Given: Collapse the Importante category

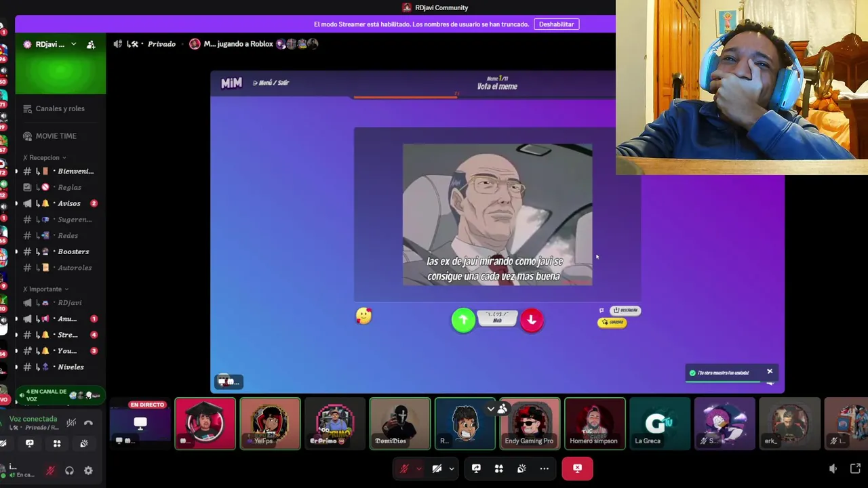Looking at the screenshot, I should (46, 289).
